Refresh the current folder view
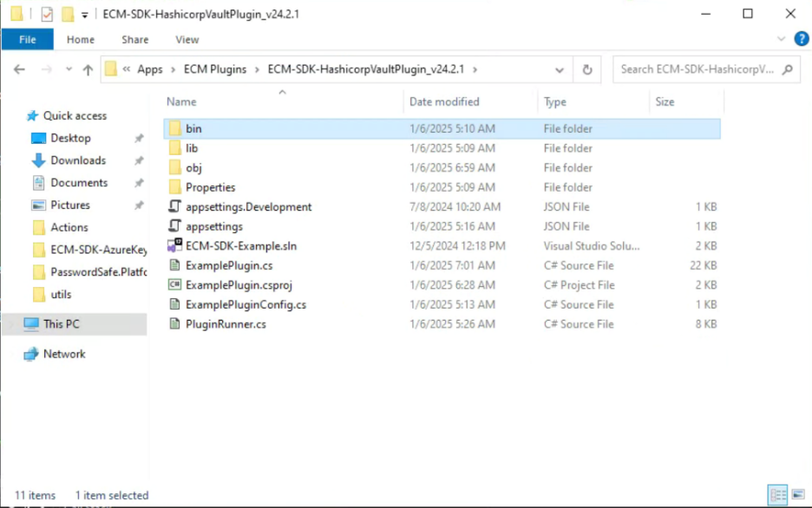 [x=586, y=70]
